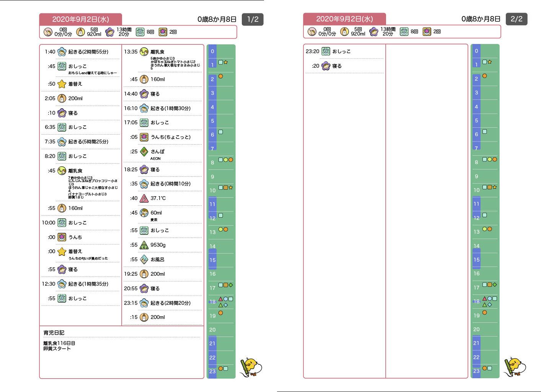
Task: Click the star icon beside 10:00 着替え
Action: [x=62, y=251]
